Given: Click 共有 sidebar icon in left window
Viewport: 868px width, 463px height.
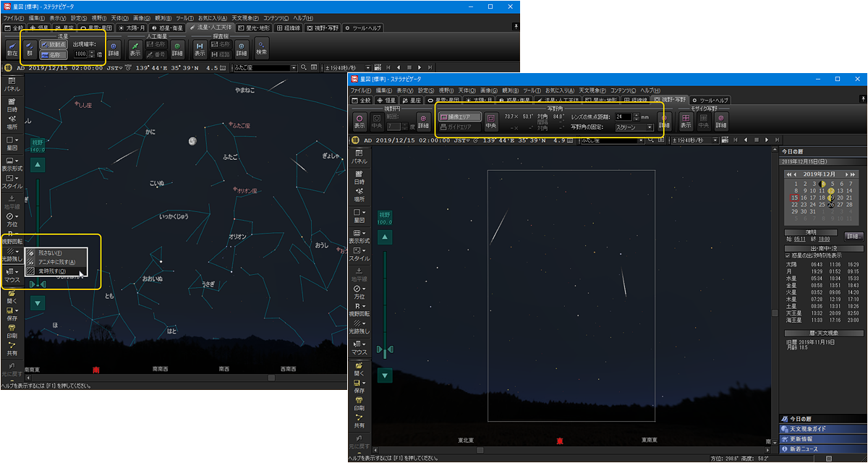Looking at the screenshot, I should 13,349.
